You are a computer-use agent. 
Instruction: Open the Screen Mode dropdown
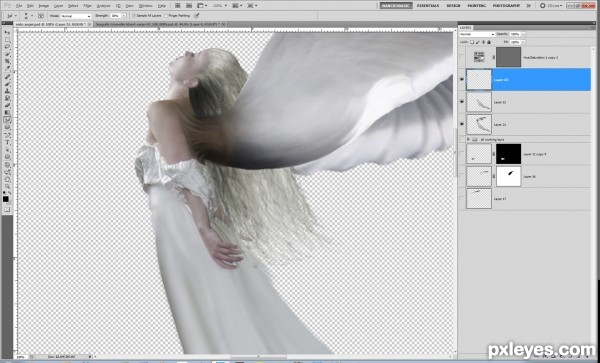point(252,6)
